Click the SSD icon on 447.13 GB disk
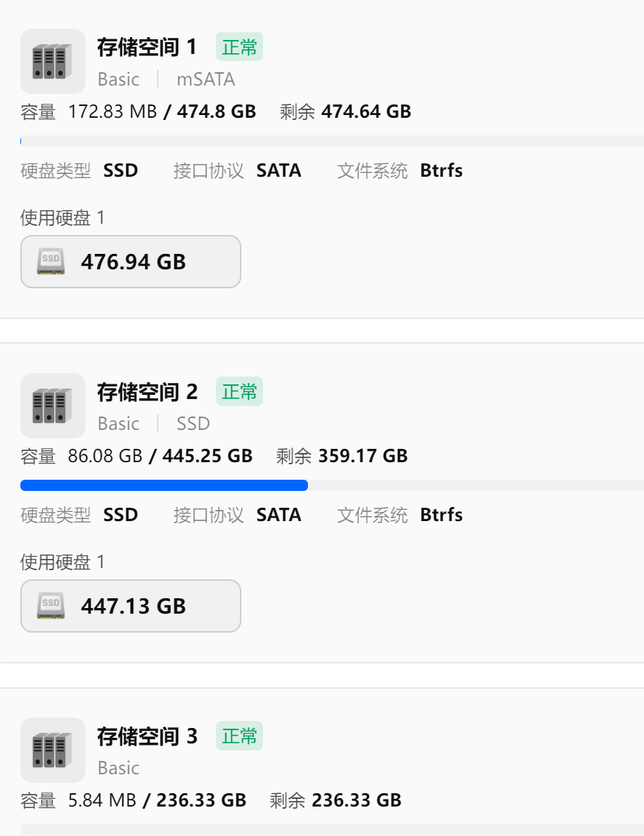 click(51, 606)
